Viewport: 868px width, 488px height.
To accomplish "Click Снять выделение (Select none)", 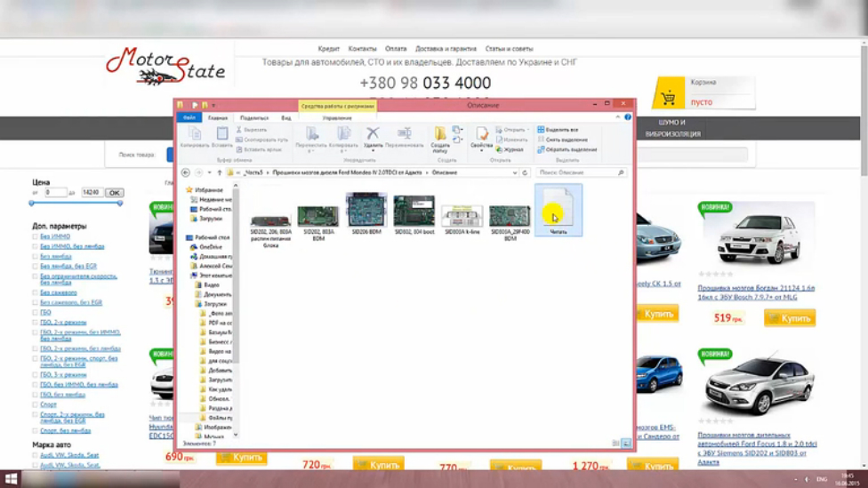I will coord(562,140).
